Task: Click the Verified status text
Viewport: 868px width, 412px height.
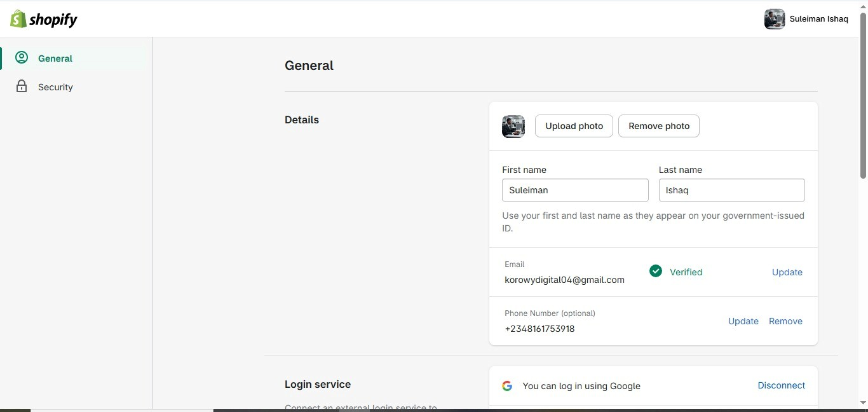Action: coord(686,272)
